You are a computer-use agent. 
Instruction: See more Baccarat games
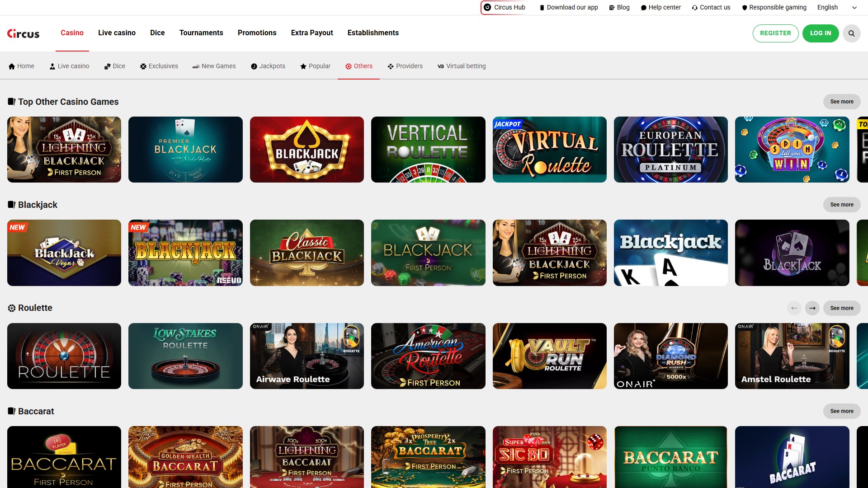click(x=842, y=411)
